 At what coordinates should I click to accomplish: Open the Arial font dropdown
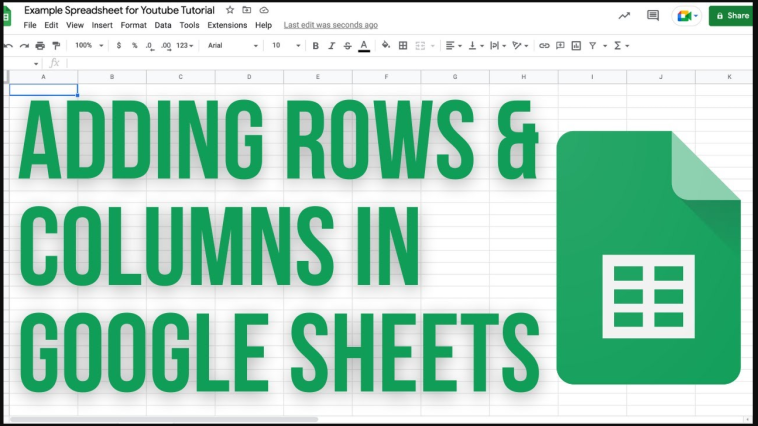pyautogui.click(x=233, y=45)
